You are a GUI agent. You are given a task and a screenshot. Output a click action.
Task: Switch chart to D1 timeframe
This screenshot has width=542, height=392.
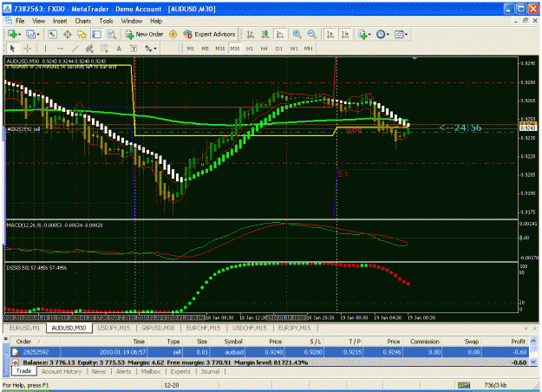[x=279, y=49]
